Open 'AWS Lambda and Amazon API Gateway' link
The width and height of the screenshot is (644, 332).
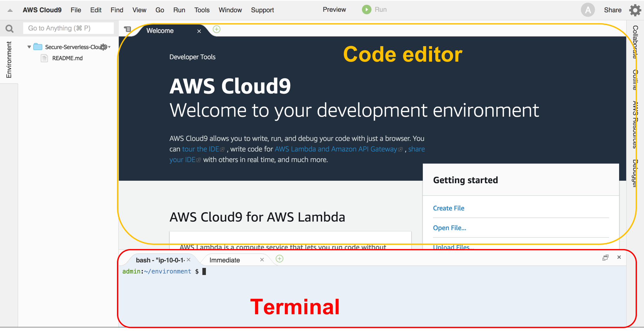tap(336, 149)
